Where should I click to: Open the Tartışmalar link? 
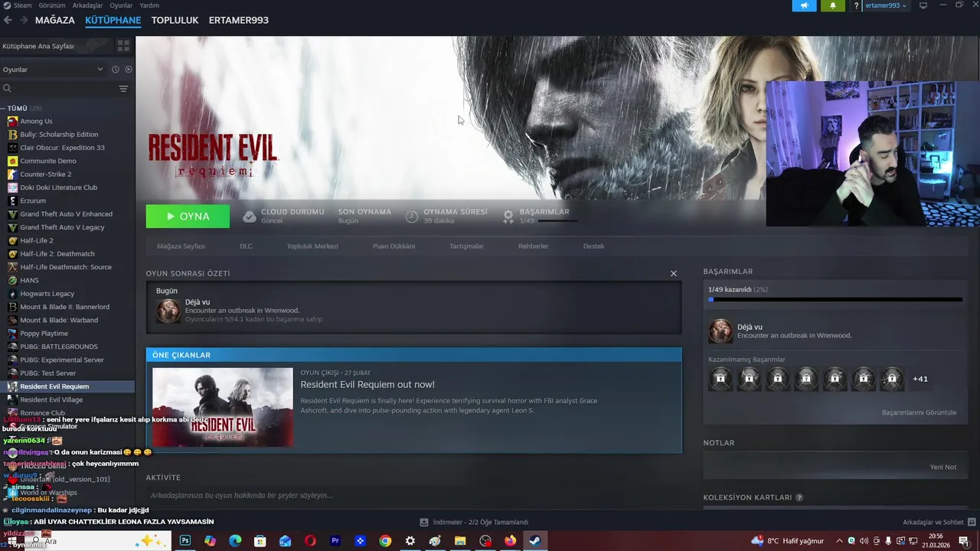[x=466, y=246]
